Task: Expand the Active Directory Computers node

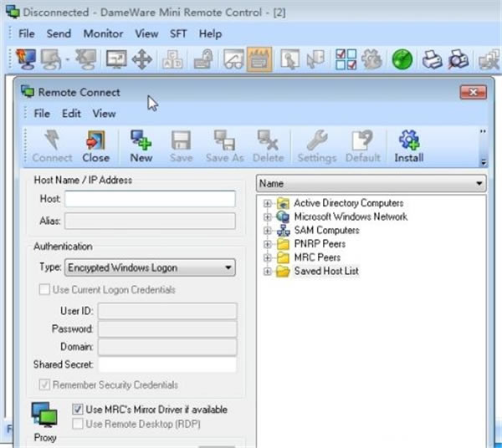Action: click(268, 203)
